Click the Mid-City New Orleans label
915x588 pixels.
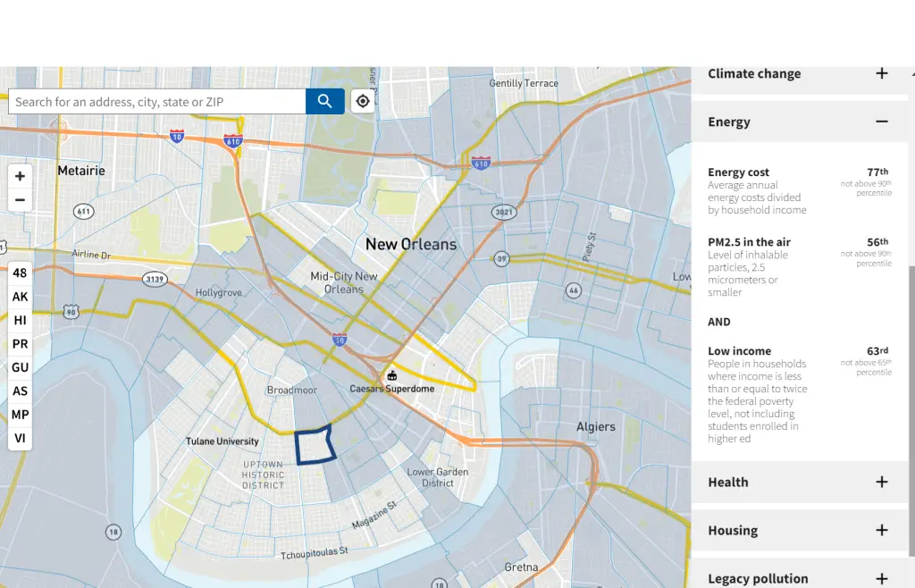344,283
